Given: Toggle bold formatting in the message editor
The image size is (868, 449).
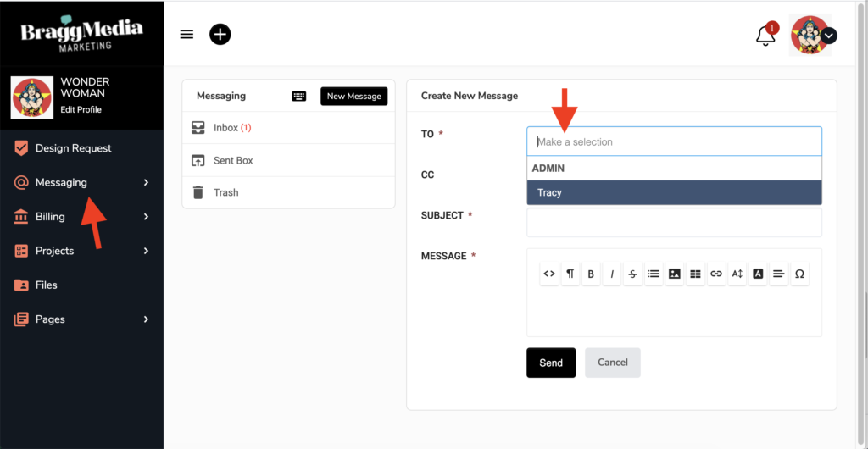Looking at the screenshot, I should pos(591,274).
